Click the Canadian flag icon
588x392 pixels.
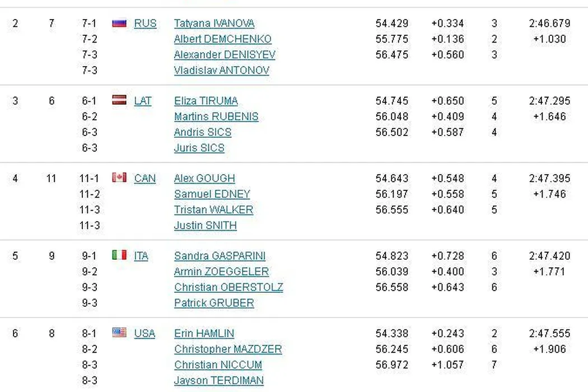tap(119, 178)
